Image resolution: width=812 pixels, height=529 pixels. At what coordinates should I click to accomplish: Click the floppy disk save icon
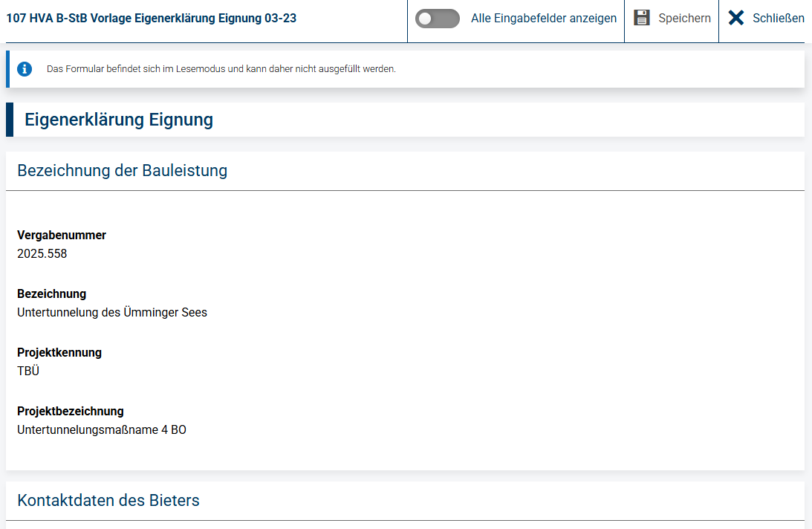(x=642, y=18)
